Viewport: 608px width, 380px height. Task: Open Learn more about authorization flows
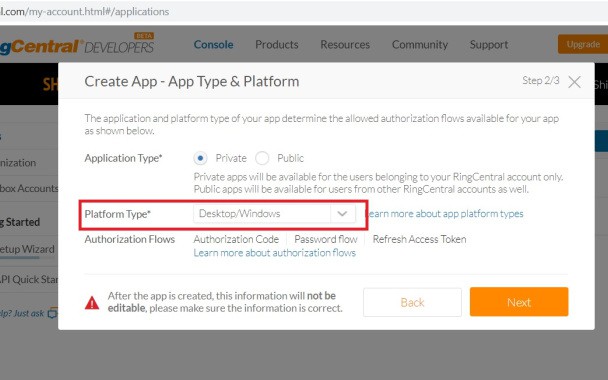point(275,253)
